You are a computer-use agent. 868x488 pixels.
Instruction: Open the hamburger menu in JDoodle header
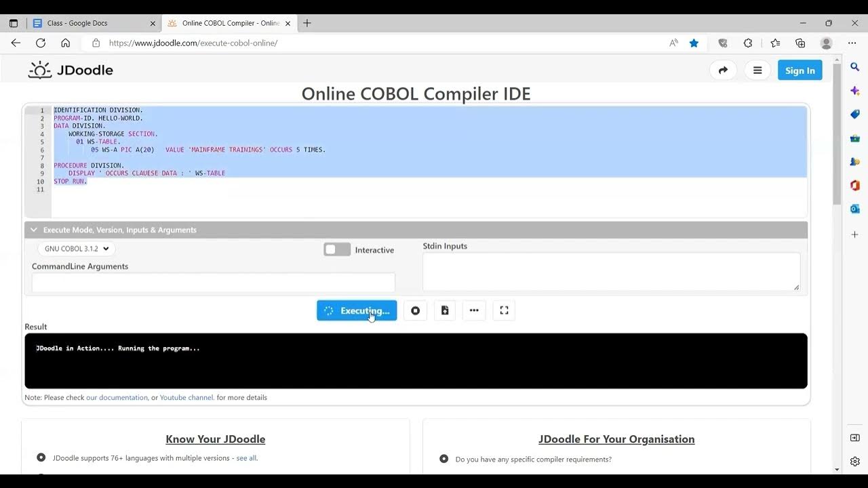[757, 70]
